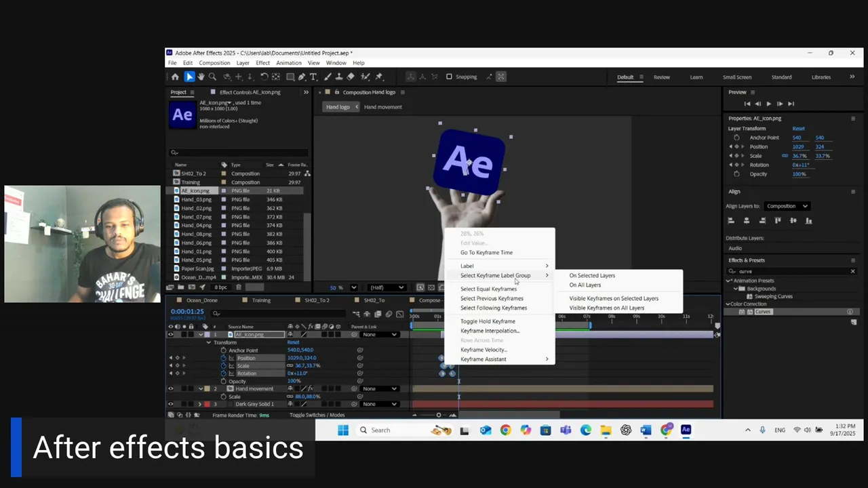Click the Play button in Preview panel
This screenshot has height=488, width=868.
768,104
